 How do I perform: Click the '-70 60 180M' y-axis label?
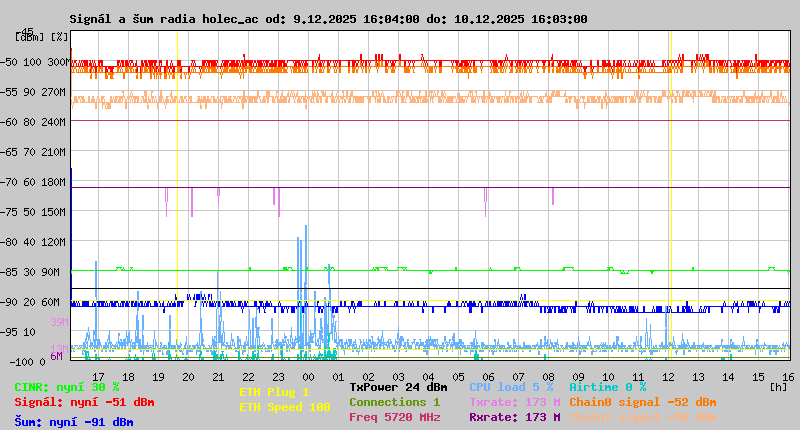[35, 182]
